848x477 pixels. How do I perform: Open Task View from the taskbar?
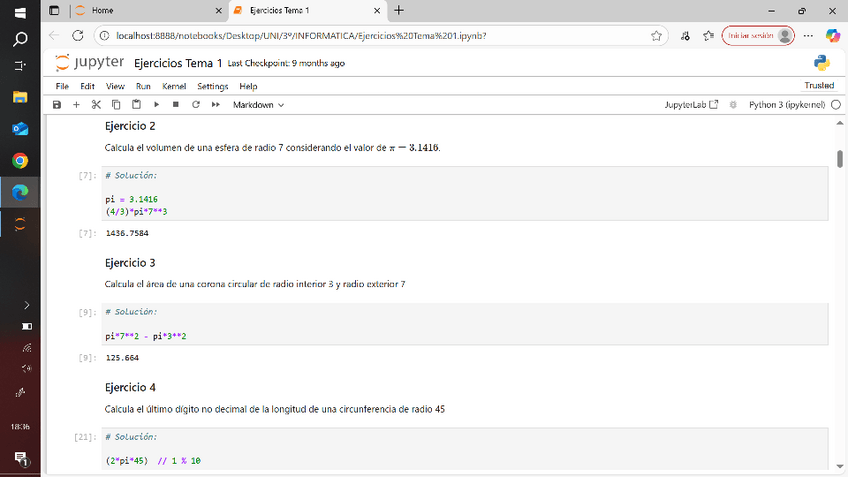click(x=20, y=65)
